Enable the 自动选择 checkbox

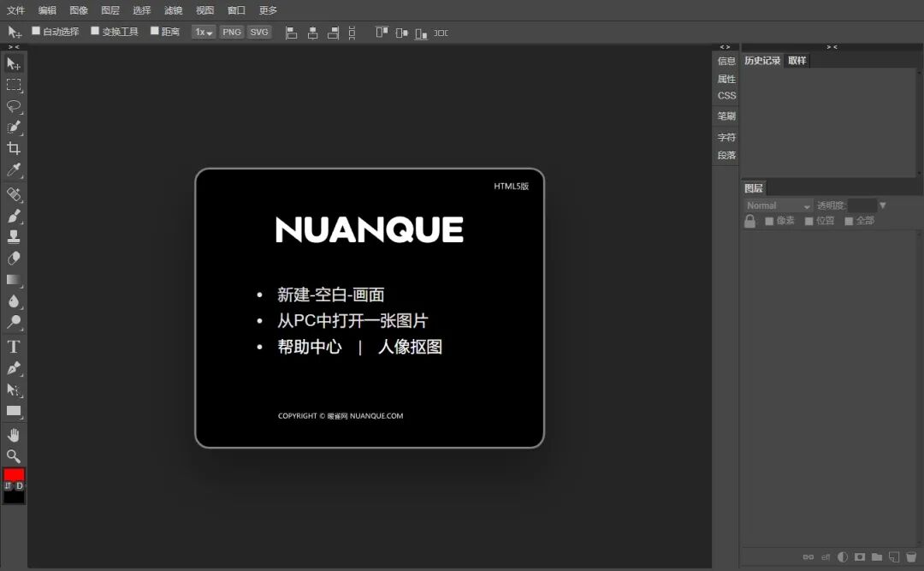coord(36,31)
